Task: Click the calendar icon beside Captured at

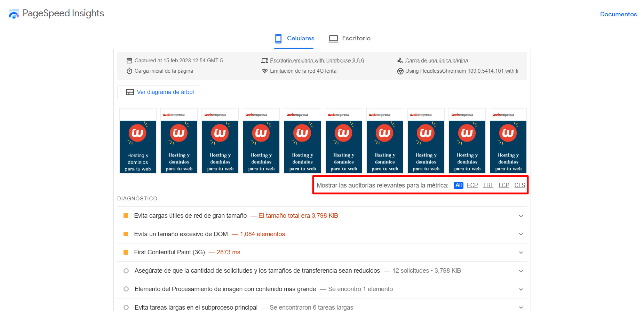Action: click(x=129, y=61)
